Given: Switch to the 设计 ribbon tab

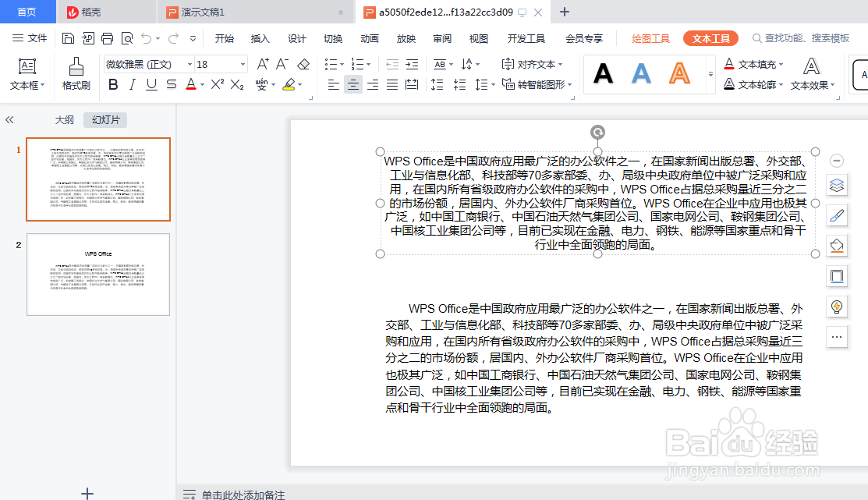Looking at the screenshot, I should pos(296,38).
